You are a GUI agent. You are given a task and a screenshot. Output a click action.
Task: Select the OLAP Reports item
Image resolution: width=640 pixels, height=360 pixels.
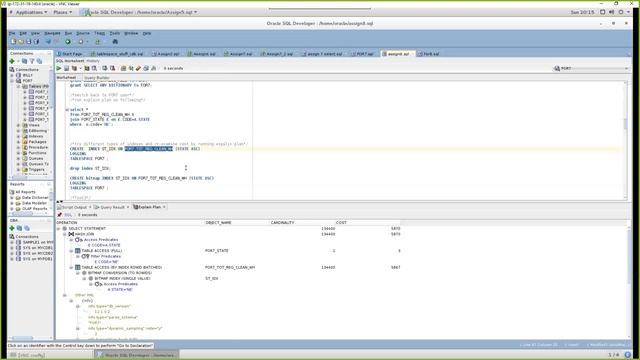(x=34, y=209)
